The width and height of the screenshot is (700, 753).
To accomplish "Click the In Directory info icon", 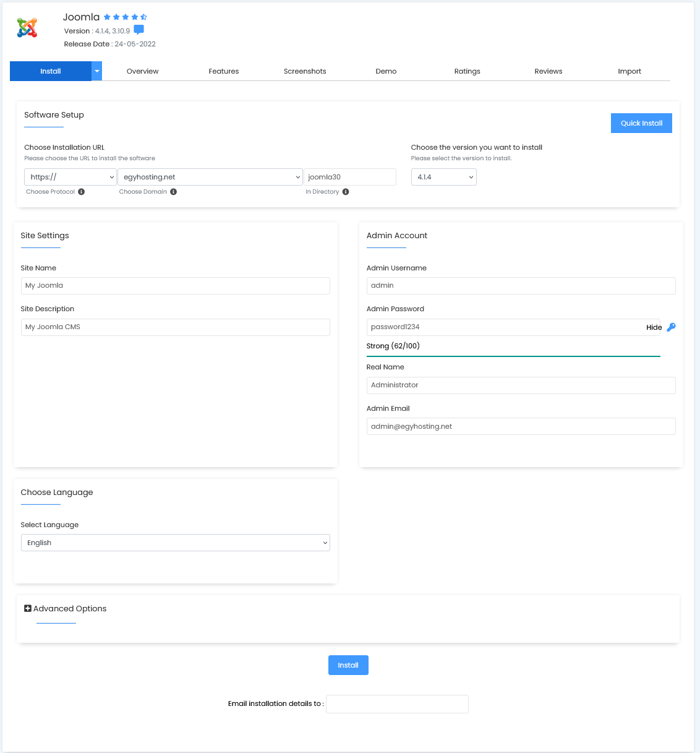I will [346, 192].
